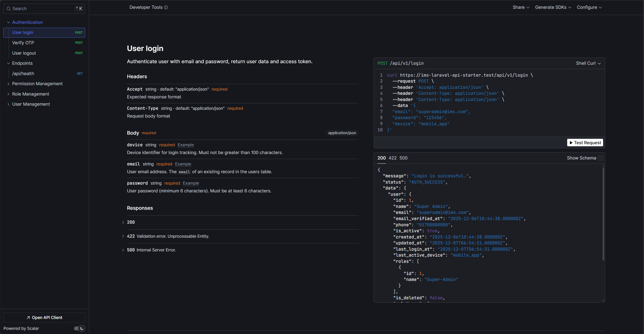Viewport: 644px width, 334px height.
Task: Open the Example link for password field
Action: (x=191, y=183)
